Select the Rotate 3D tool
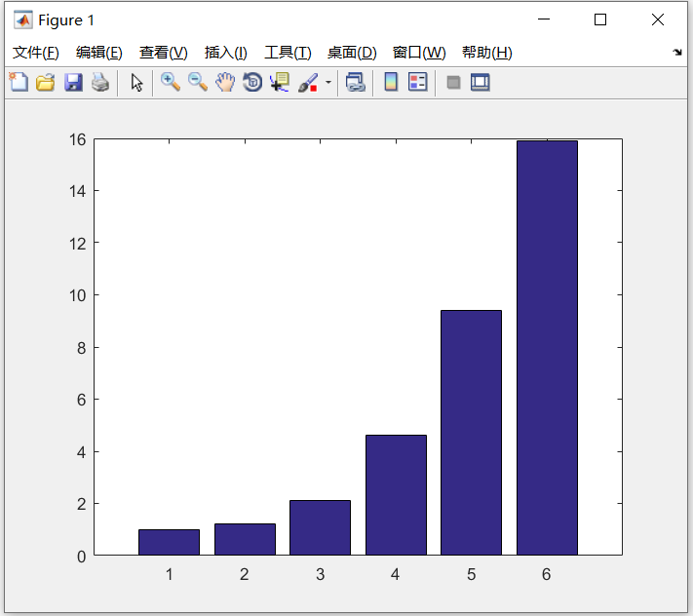This screenshot has height=616, width=693. coord(252,82)
